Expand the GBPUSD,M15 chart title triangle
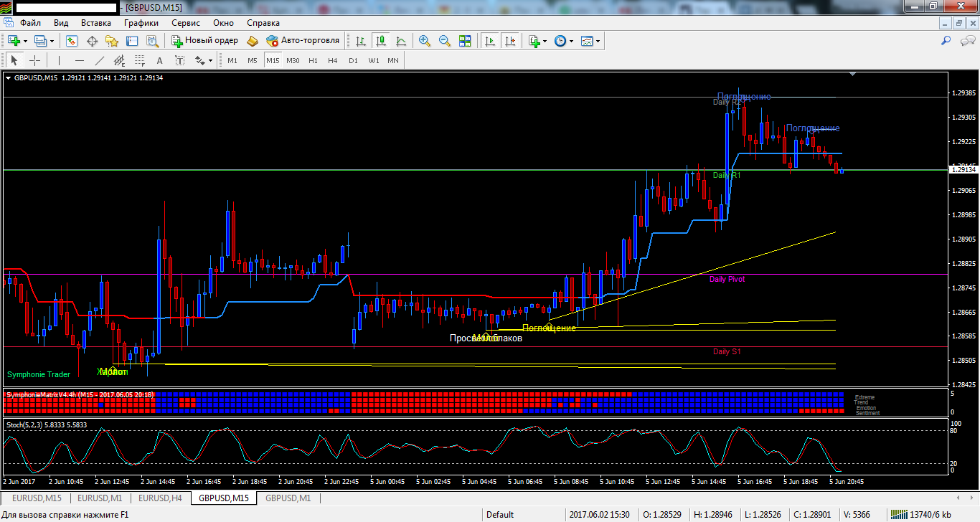This screenshot has height=522, width=980. 9,78
